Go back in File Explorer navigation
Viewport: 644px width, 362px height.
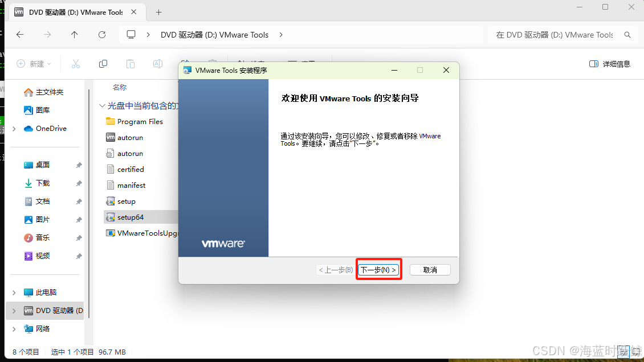(20, 35)
